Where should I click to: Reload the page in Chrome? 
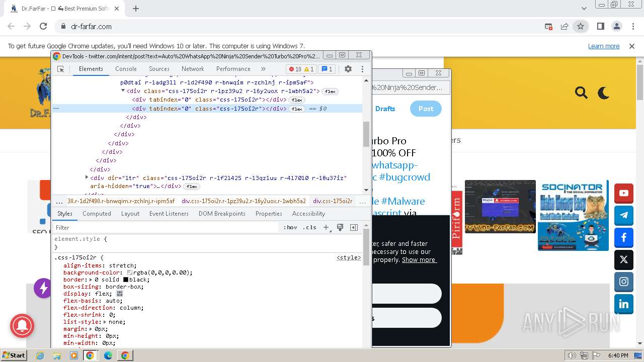point(43,27)
